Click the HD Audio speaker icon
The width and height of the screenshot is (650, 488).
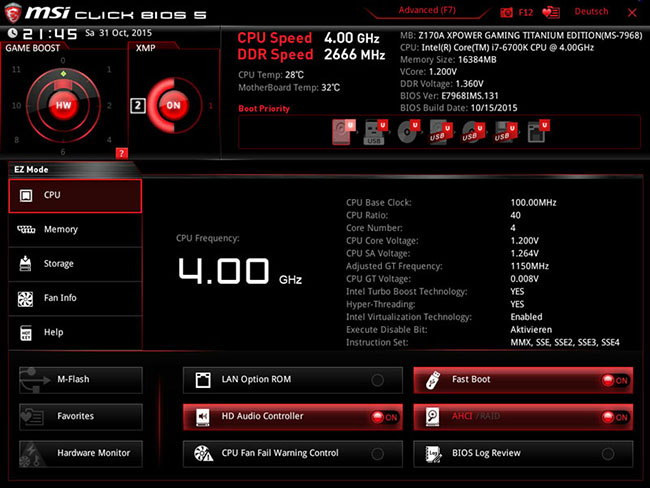click(203, 416)
